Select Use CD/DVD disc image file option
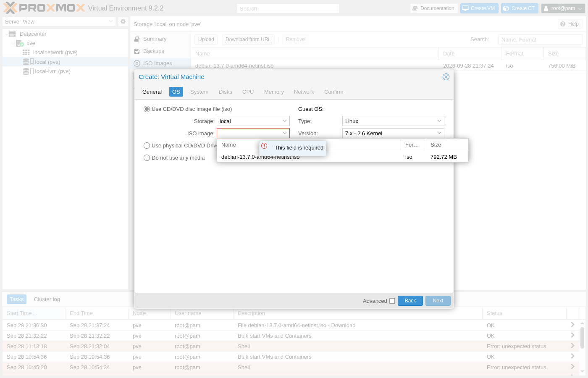Viewport: 588px width, 378px height. tap(147, 109)
